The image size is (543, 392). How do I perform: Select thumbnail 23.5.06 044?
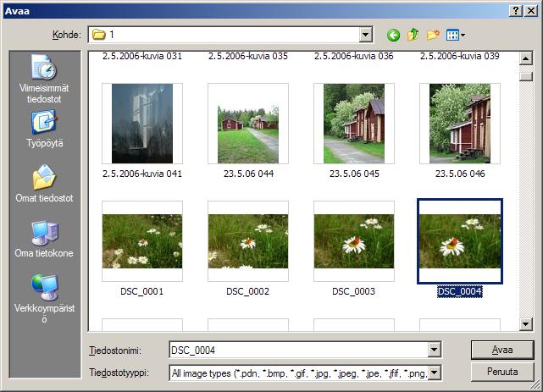[248, 124]
